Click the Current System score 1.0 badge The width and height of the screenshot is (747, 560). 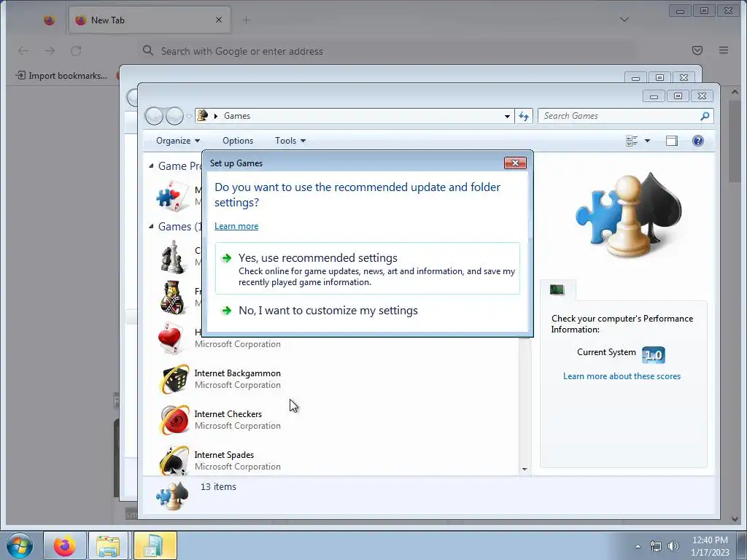click(654, 355)
